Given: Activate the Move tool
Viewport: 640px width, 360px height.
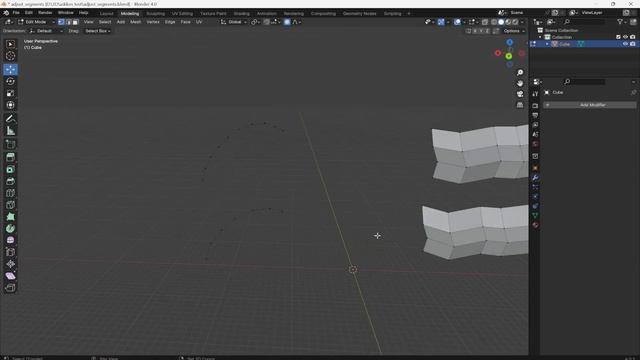Looking at the screenshot, I should click(x=11, y=69).
